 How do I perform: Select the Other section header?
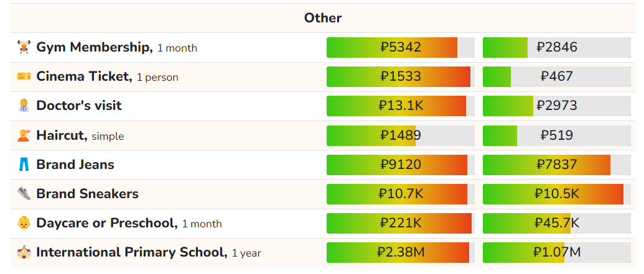pos(323,18)
